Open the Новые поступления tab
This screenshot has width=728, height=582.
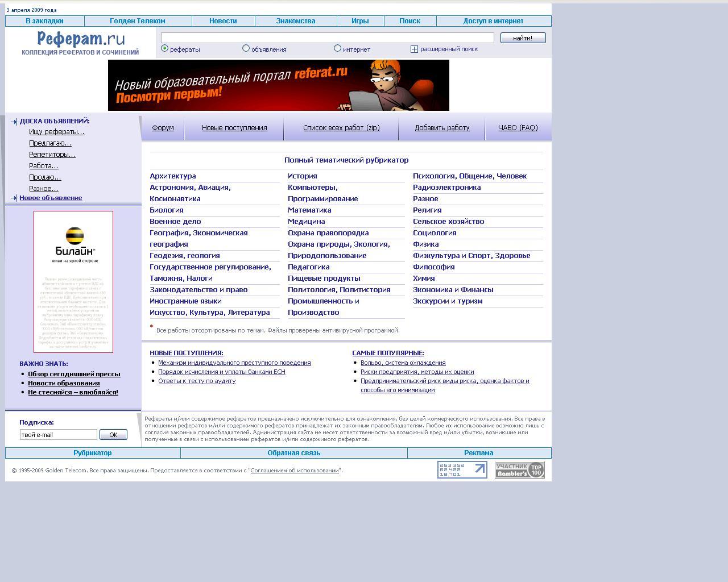(234, 128)
